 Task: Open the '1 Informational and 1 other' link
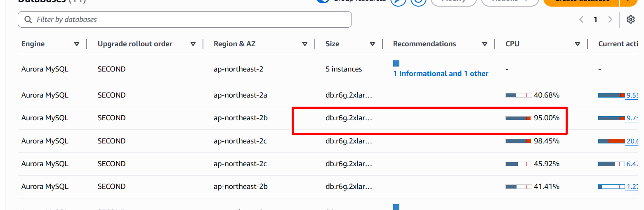click(x=441, y=74)
